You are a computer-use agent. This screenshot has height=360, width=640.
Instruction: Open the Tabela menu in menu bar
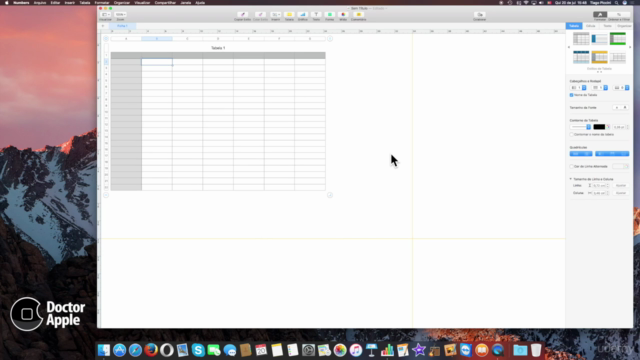84,2
